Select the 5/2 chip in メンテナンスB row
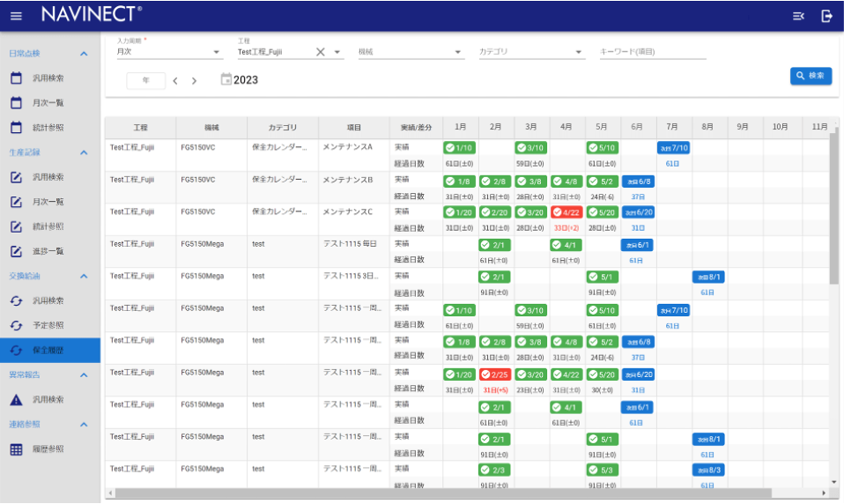 click(603, 182)
